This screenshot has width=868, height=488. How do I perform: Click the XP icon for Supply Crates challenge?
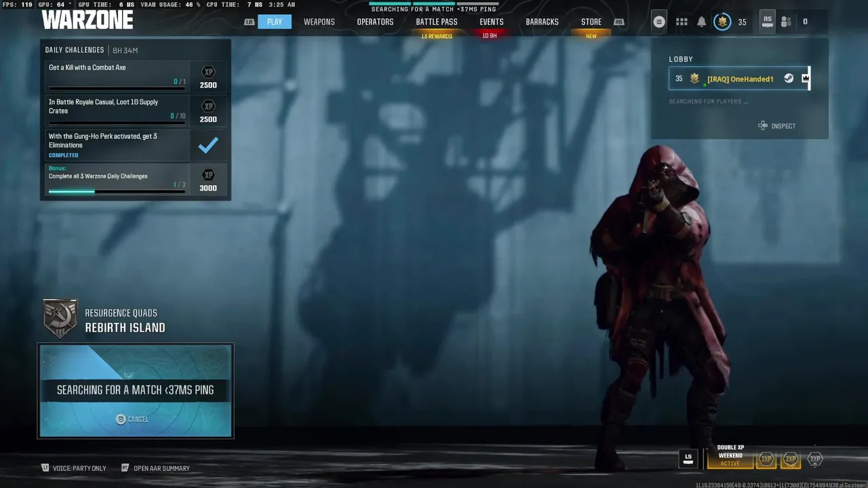(x=208, y=106)
